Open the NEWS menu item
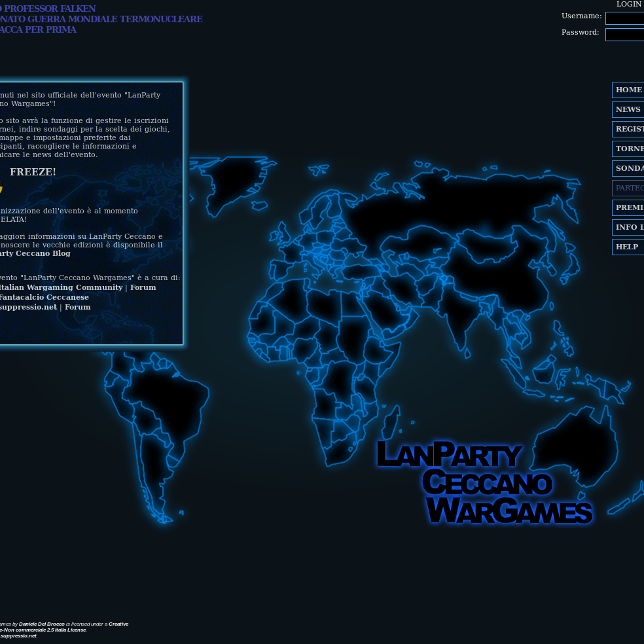 click(628, 110)
